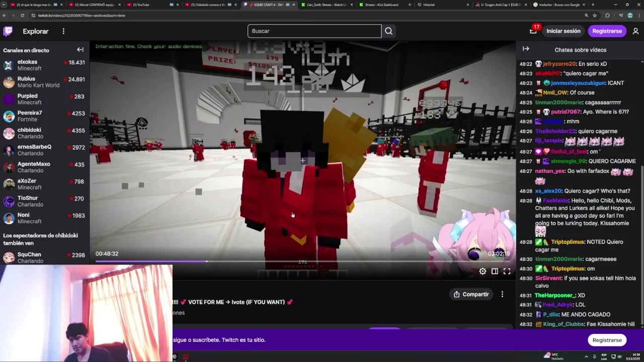Click username jonmoxleysuzukigun in chat
The image size is (644, 362).
coord(578,83)
